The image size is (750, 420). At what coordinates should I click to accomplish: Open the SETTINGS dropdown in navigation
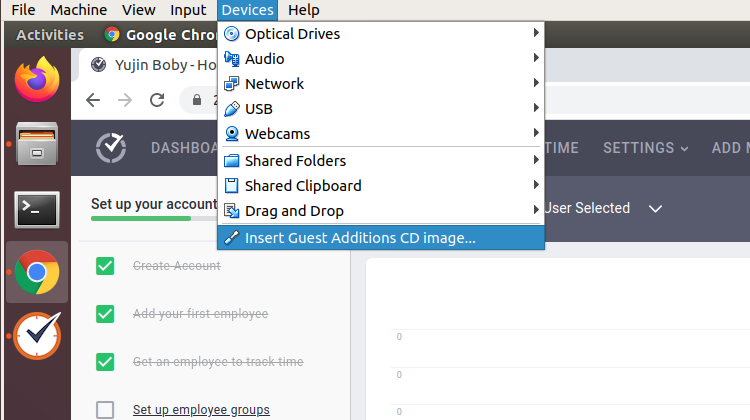(645, 148)
